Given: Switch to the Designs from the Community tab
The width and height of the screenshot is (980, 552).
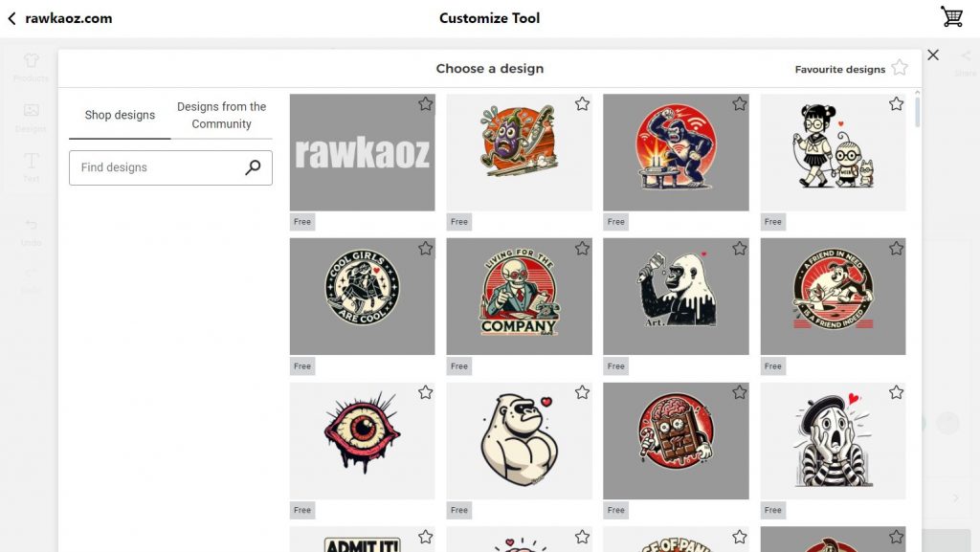Looking at the screenshot, I should click(221, 114).
